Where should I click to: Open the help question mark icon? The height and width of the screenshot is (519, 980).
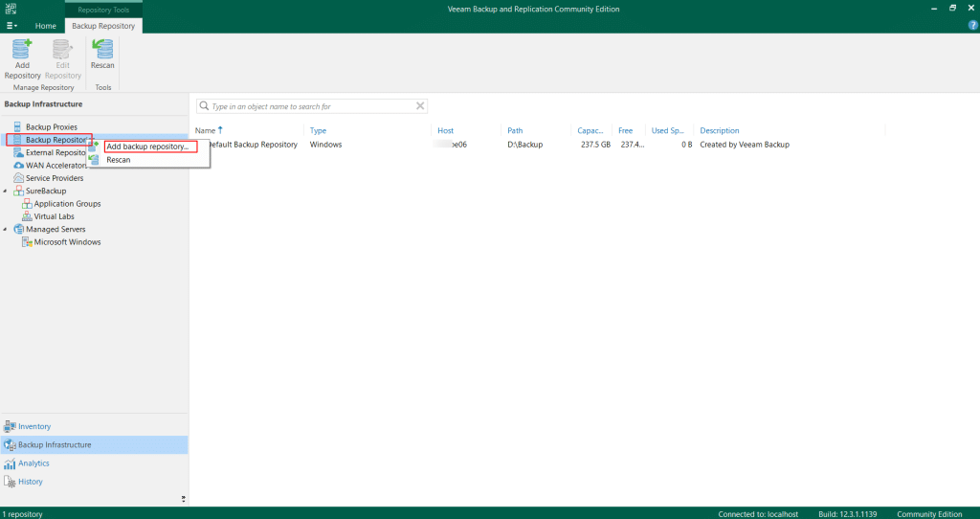(x=972, y=26)
